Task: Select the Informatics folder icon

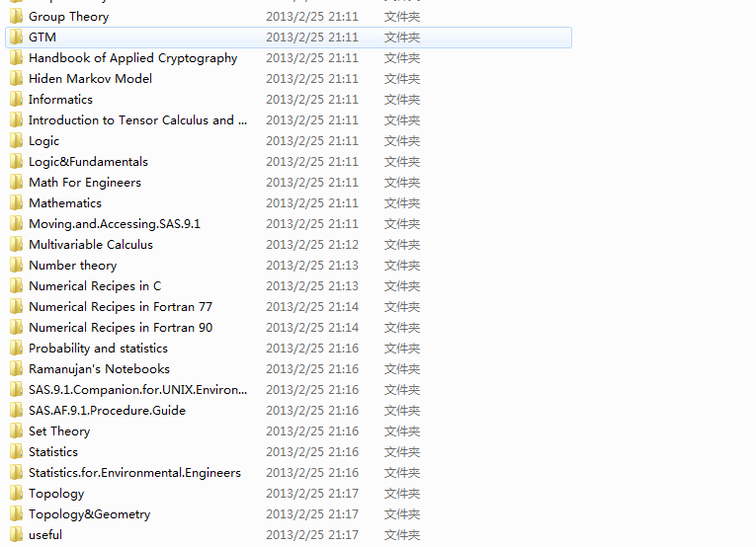Action: click(16, 100)
